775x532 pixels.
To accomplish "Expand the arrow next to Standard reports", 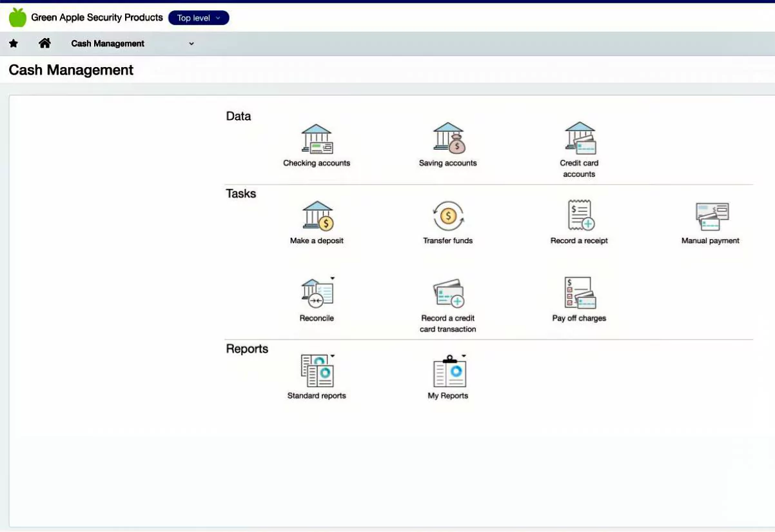I will pos(333,356).
